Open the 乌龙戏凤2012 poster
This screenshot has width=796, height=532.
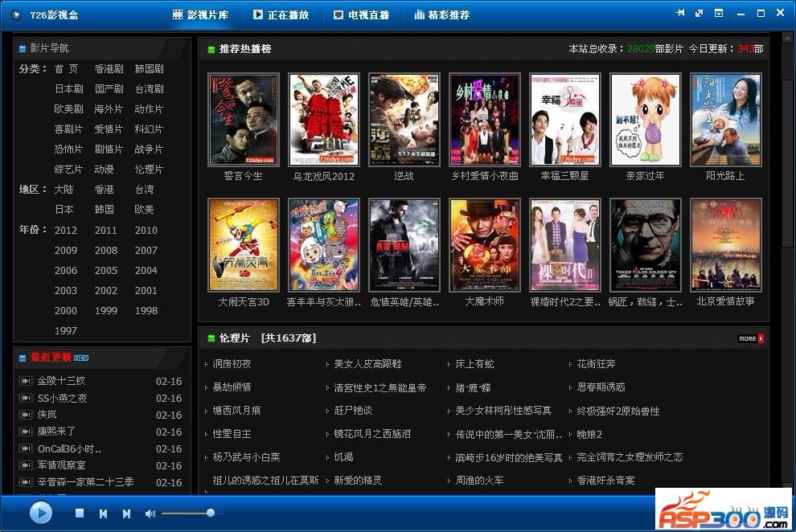[324, 120]
